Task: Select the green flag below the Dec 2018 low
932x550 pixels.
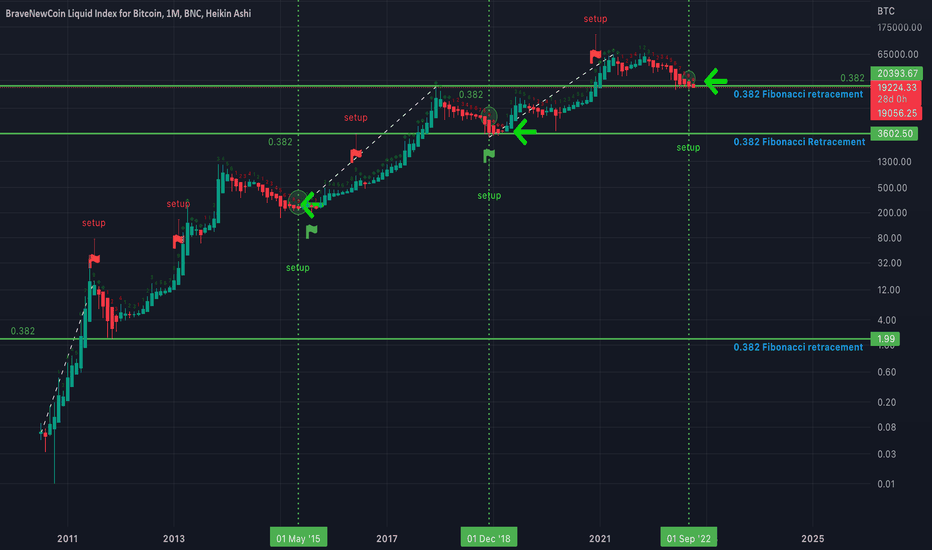Action: pos(489,156)
